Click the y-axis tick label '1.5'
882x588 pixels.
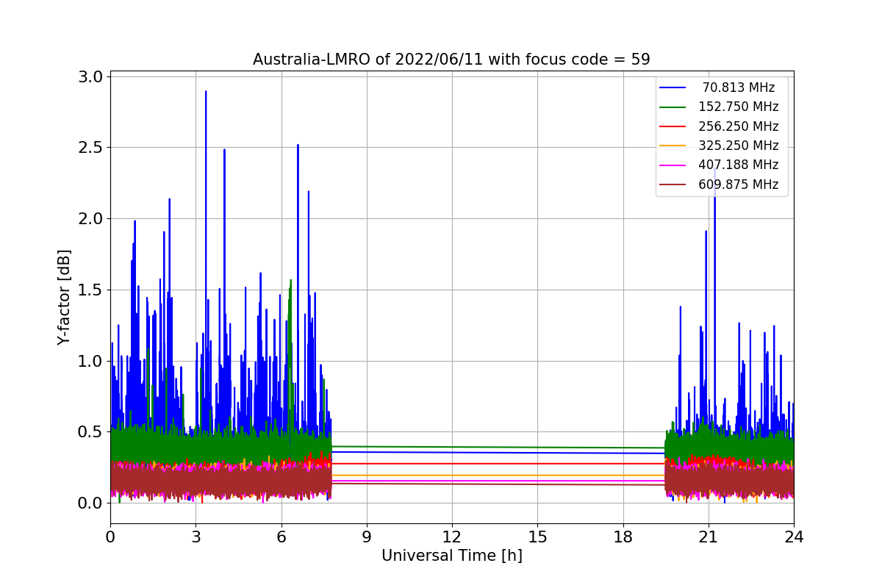[x=90, y=290]
